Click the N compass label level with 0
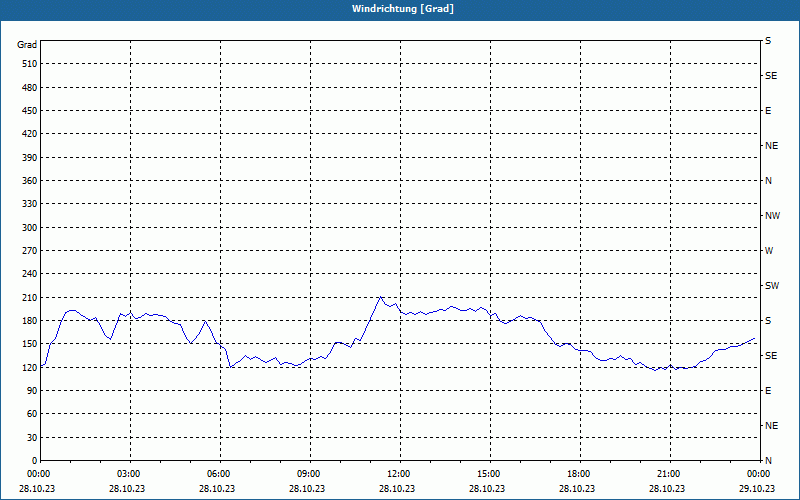Viewport: 800px width, 500px height. pyautogui.click(x=768, y=461)
